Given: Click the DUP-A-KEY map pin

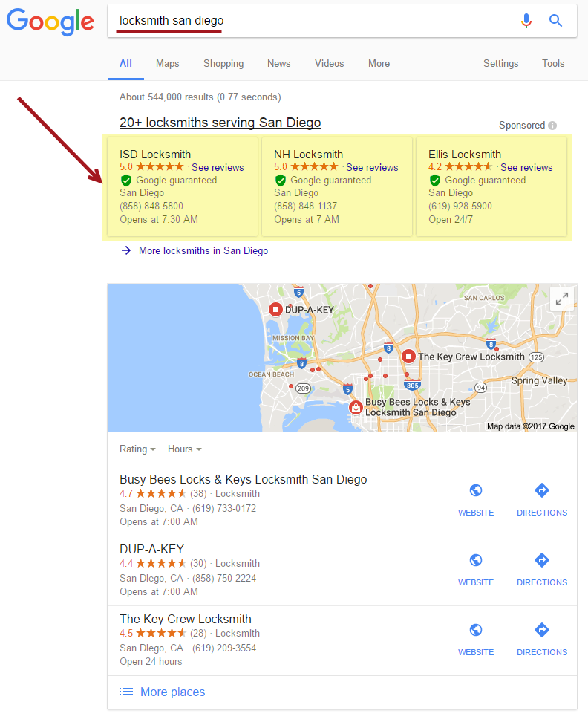Looking at the screenshot, I should click(275, 309).
